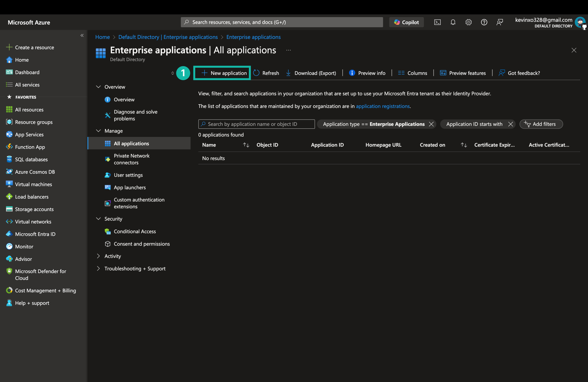Open Monitor favorite

[20, 246]
